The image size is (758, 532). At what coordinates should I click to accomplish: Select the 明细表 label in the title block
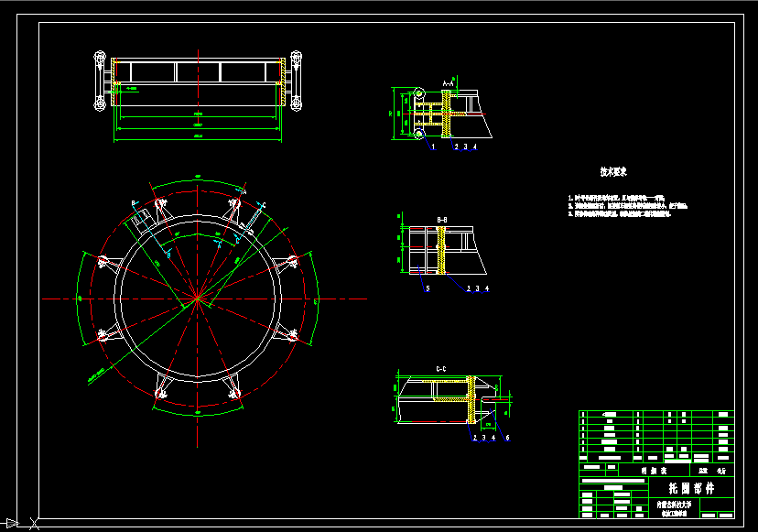pos(654,471)
